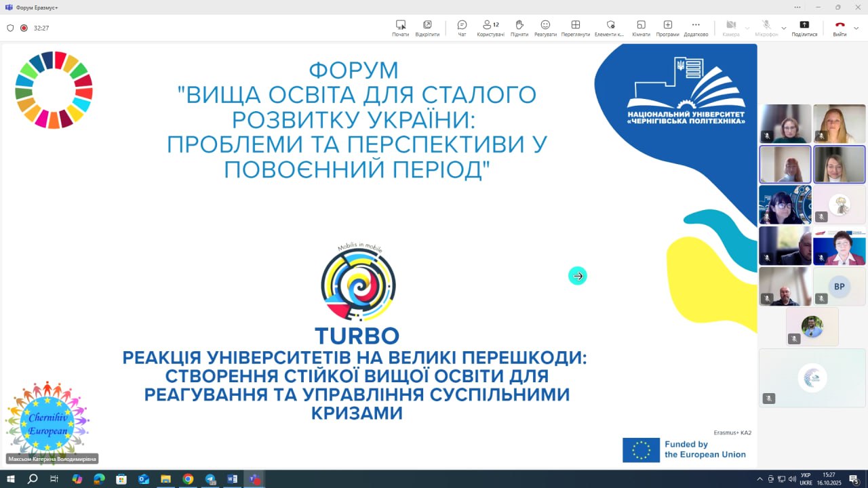
Task: Raise hand with Підняти button
Action: click(519, 27)
